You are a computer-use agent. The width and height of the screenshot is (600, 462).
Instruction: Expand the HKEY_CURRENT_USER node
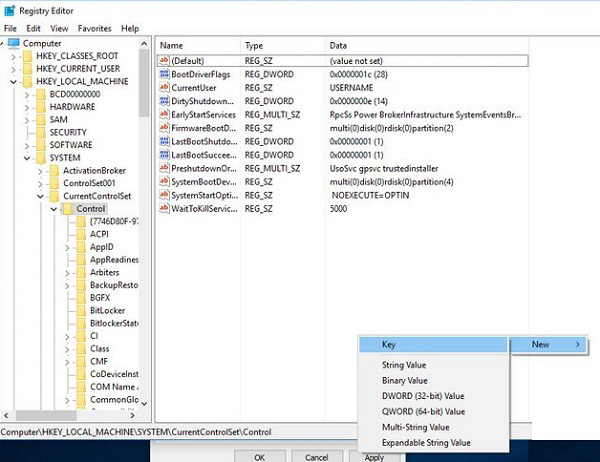pyautogui.click(x=13, y=69)
